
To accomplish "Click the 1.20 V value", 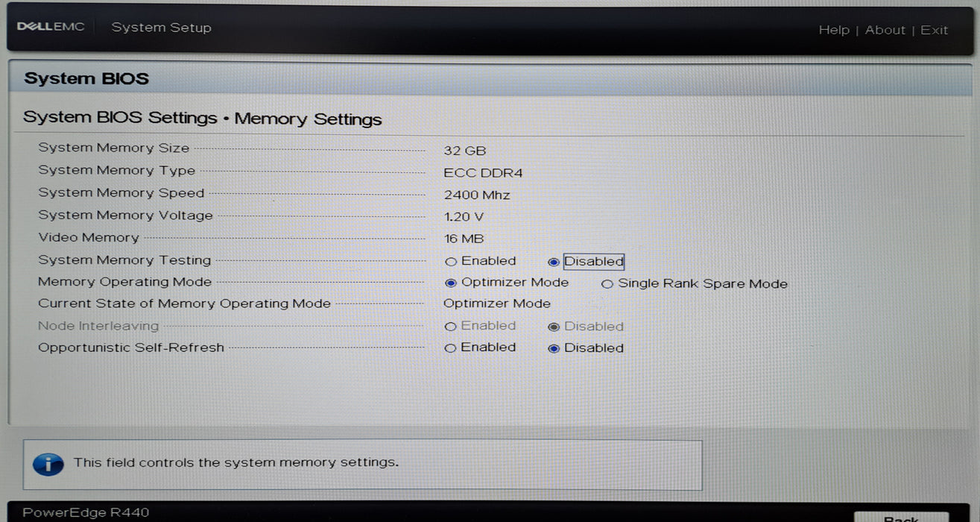I will [464, 217].
